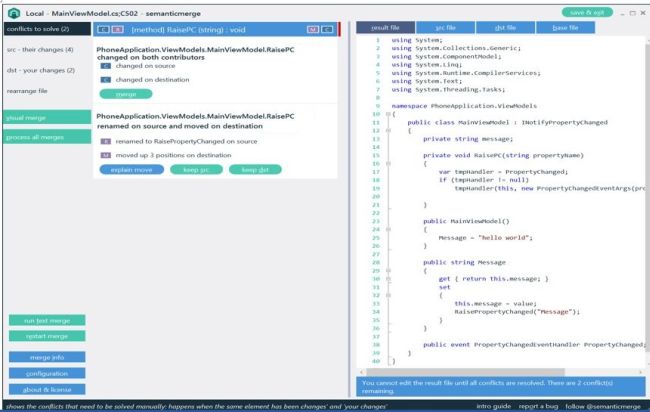Collapse the namespace block at line 10
This screenshot has height=412, width=650.
click(388, 114)
